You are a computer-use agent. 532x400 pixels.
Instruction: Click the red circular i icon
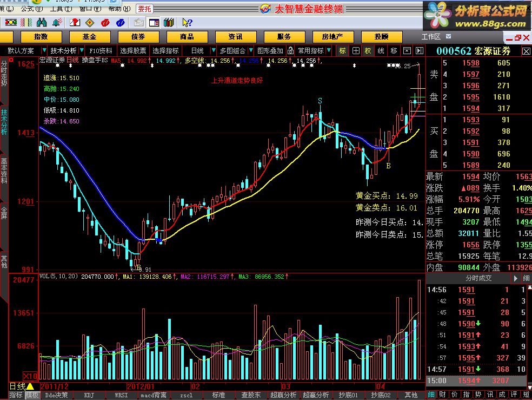tap(105, 23)
